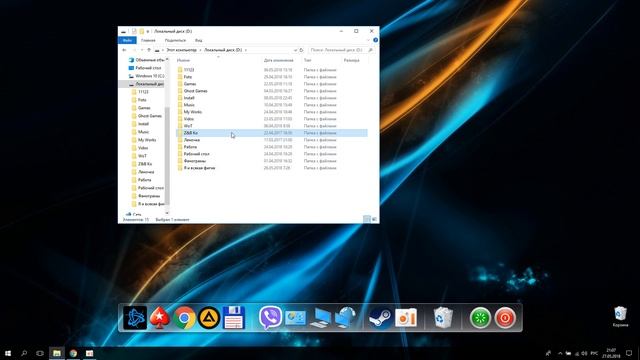
Task: Open Control Panel icon in the dock
Action: tap(295, 318)
